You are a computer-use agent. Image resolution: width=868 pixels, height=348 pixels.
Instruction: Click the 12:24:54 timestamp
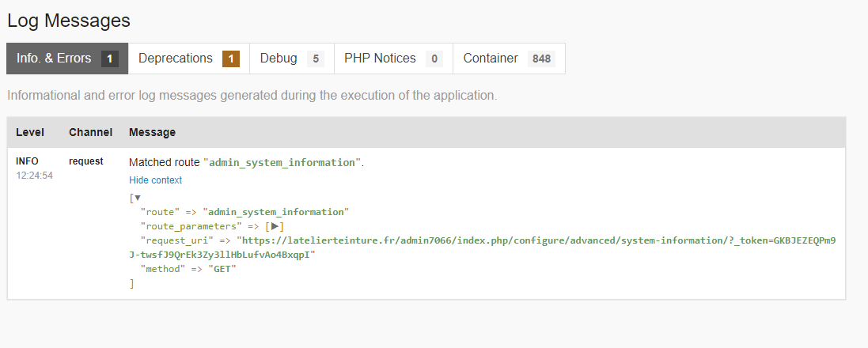(34, 176)
